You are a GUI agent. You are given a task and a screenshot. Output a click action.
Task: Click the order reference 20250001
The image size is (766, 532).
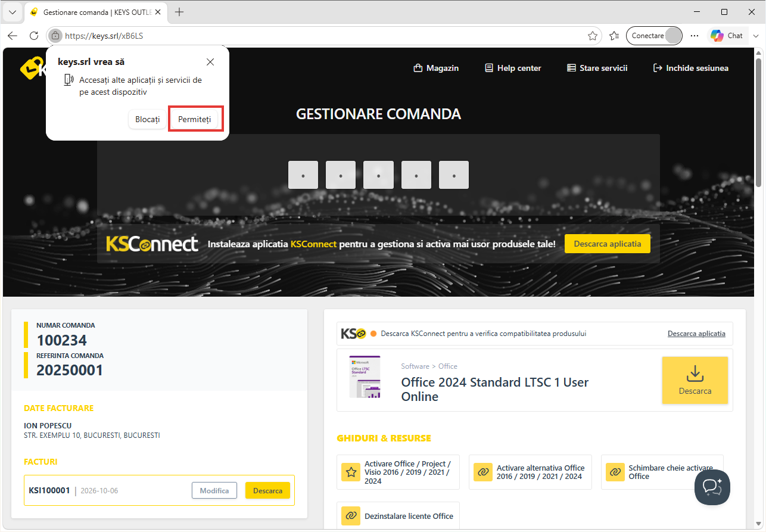coord(70,371)
